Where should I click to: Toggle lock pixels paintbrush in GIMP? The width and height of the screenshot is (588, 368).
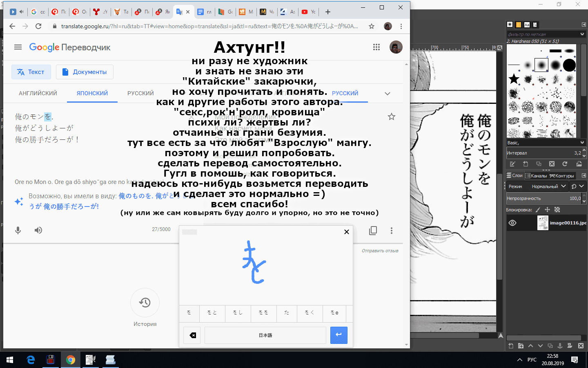tap(538, 210)
